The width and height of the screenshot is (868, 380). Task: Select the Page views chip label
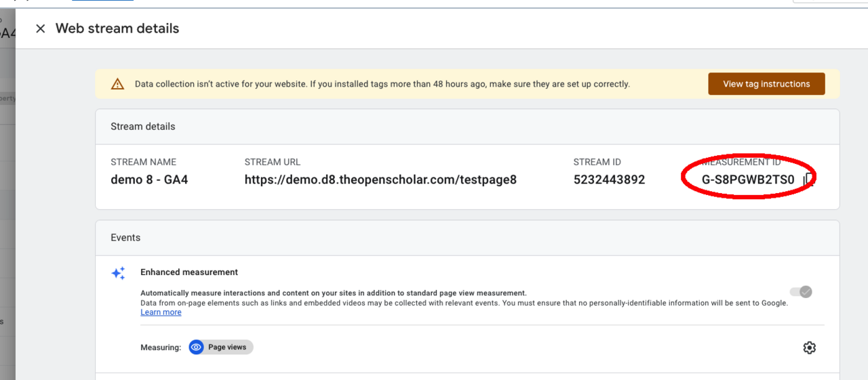[227, 347]
